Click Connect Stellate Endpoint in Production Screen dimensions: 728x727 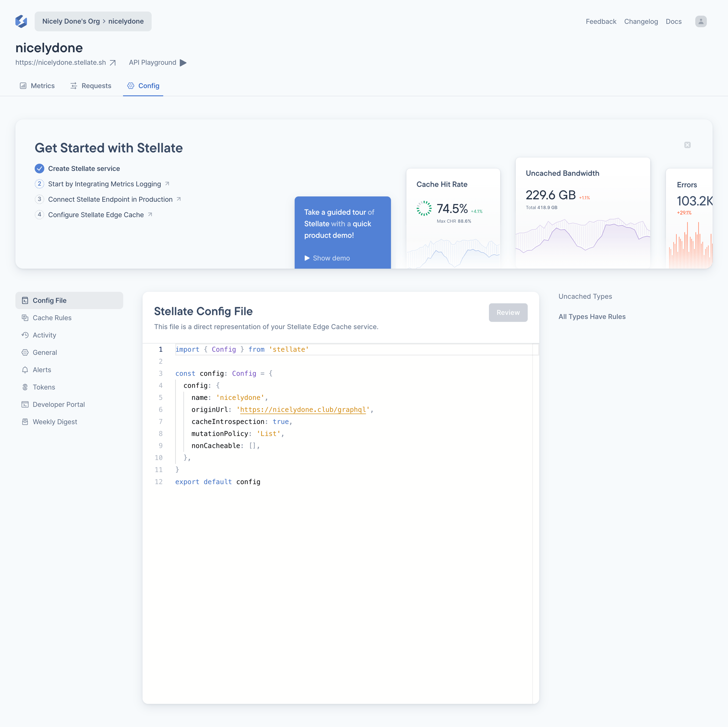click(110, 199)
